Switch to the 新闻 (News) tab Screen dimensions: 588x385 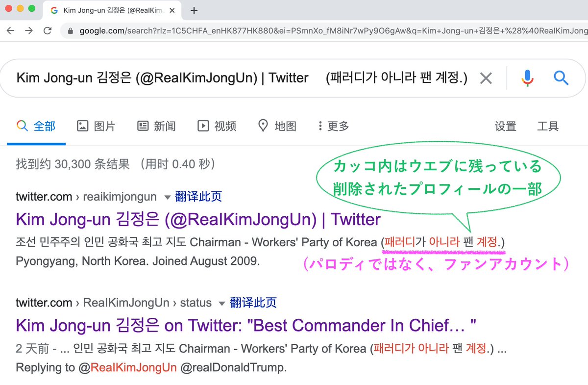[x=156, y=126]
